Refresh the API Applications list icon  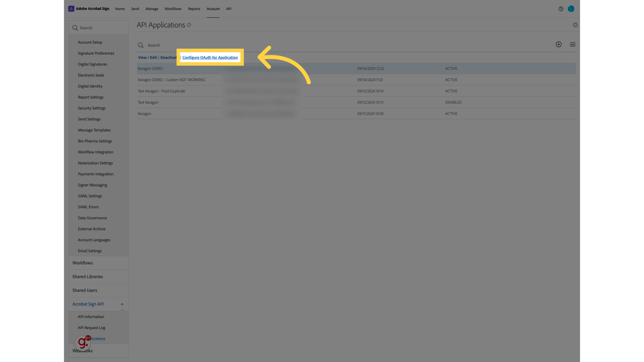point(189,25)
